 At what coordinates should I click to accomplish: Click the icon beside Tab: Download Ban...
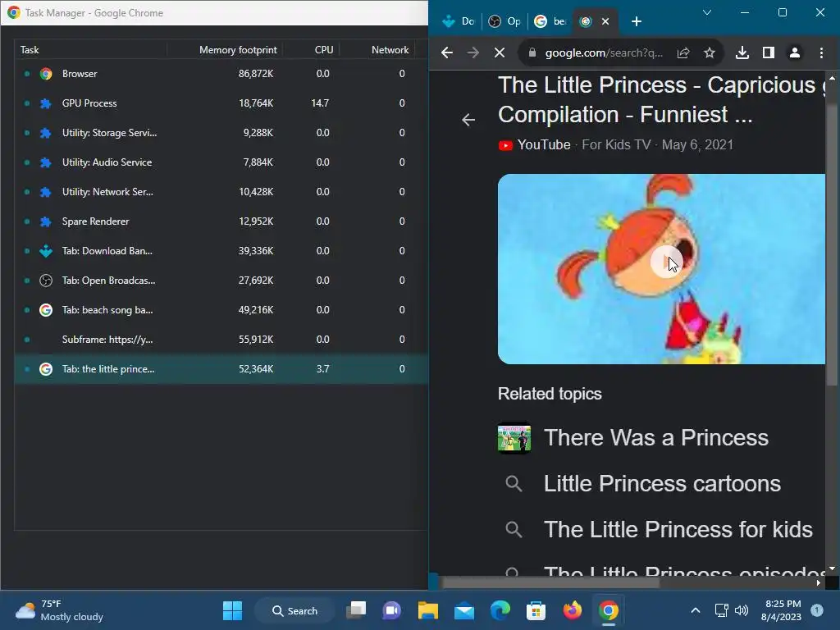click(x=46, y=251)
